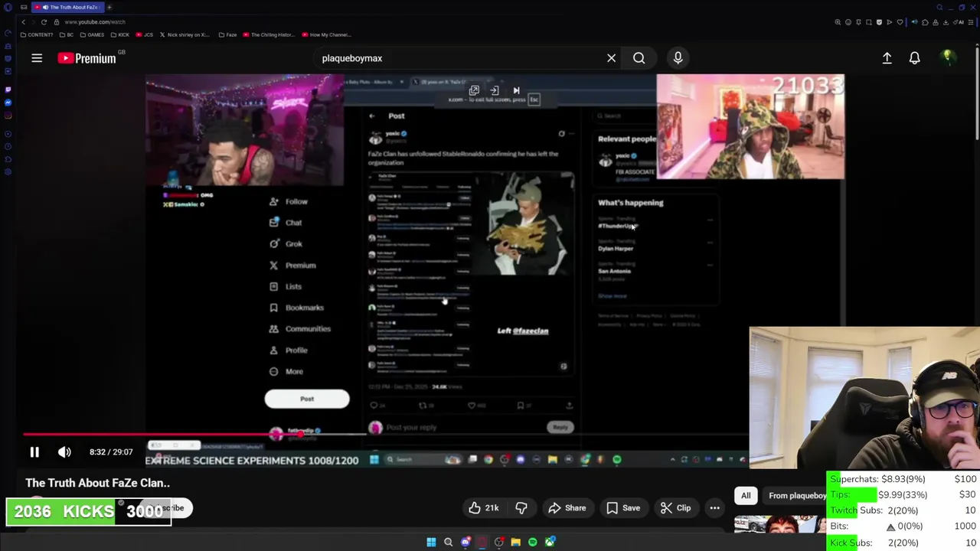Click the Subscribe button under the video
The image size is (980, 551).
coord(166,508)
